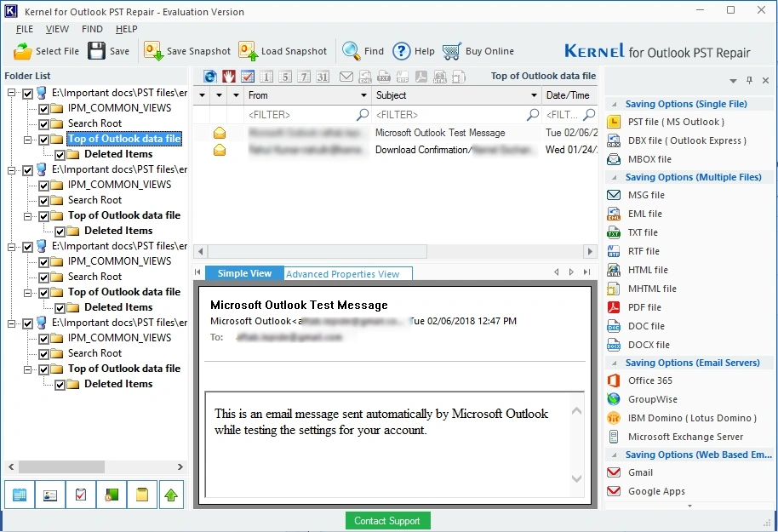Click the message body scroll down arrow

[576, 479]
